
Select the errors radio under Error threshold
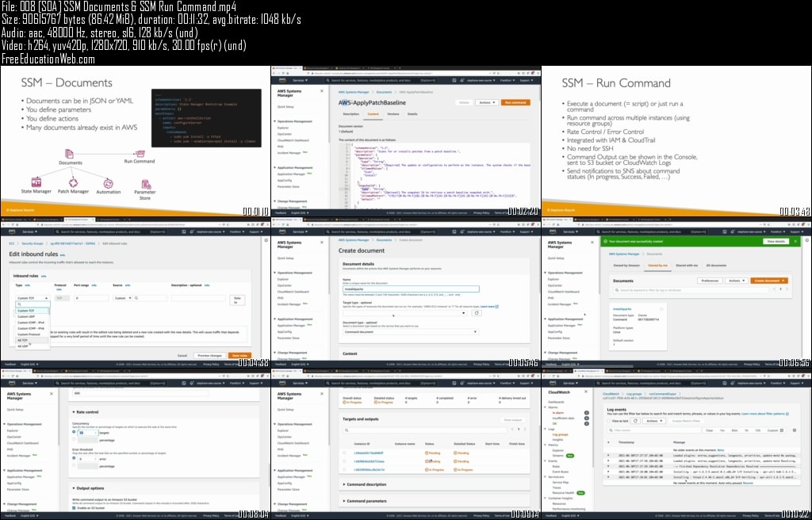coord(74,458)
